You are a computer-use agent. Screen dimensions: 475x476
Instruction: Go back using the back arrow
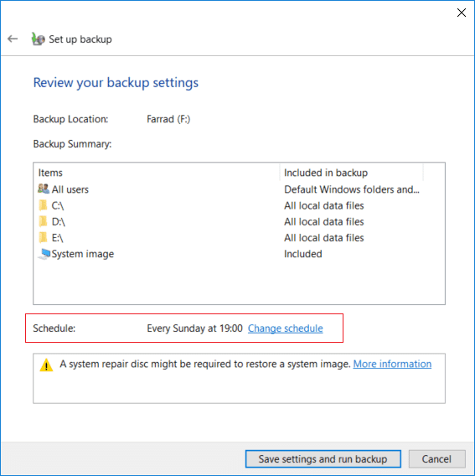click(13, 39)
